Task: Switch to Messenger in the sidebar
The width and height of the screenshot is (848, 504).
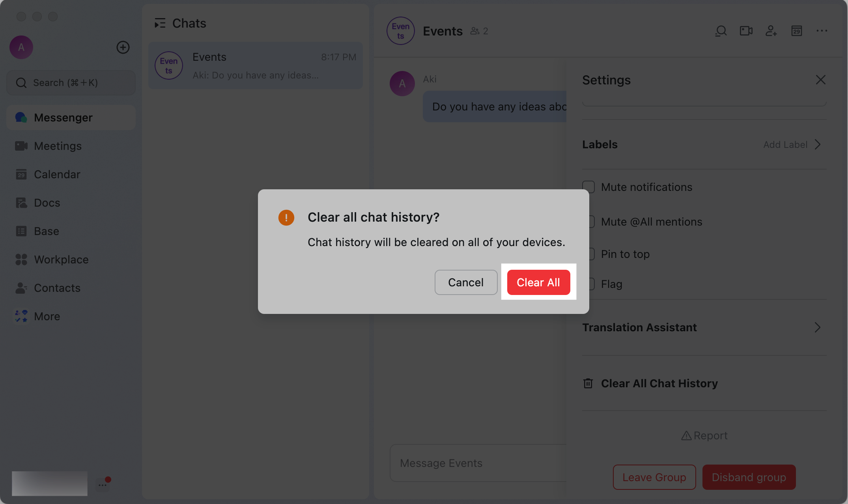Action: [x=63, y=117]
